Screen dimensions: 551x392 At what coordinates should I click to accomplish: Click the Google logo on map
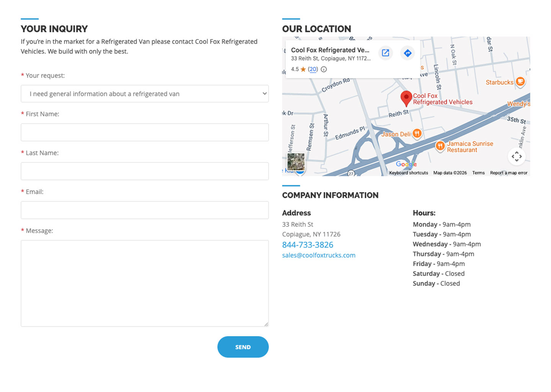click(x=406, y=164)
